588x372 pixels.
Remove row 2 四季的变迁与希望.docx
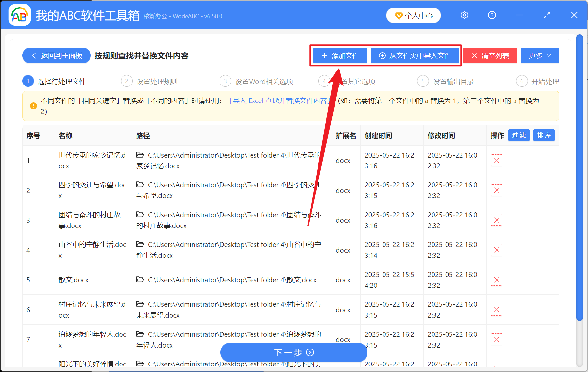tap(497, 190)
